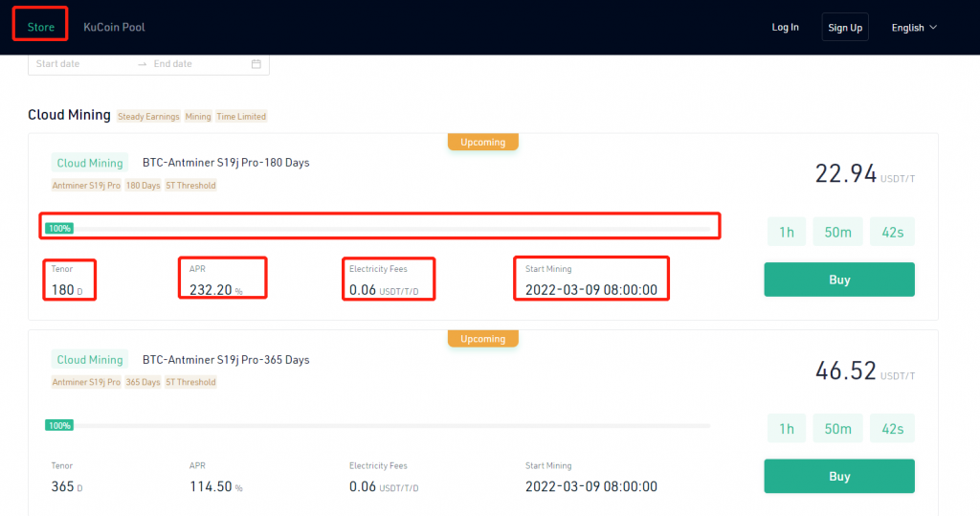
Task: Click title BTC-Antminer S19j Pro-180 Days
Action: (226, 163)
